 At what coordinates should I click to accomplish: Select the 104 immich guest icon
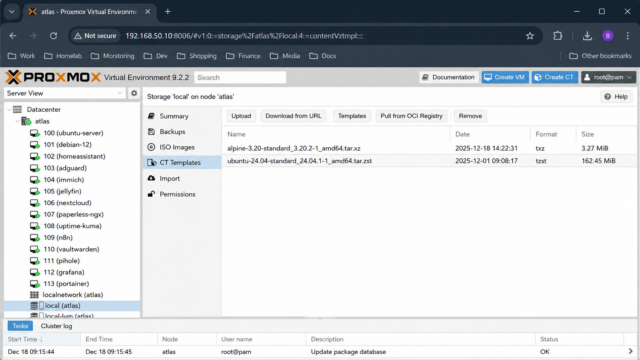coord(35,180)
